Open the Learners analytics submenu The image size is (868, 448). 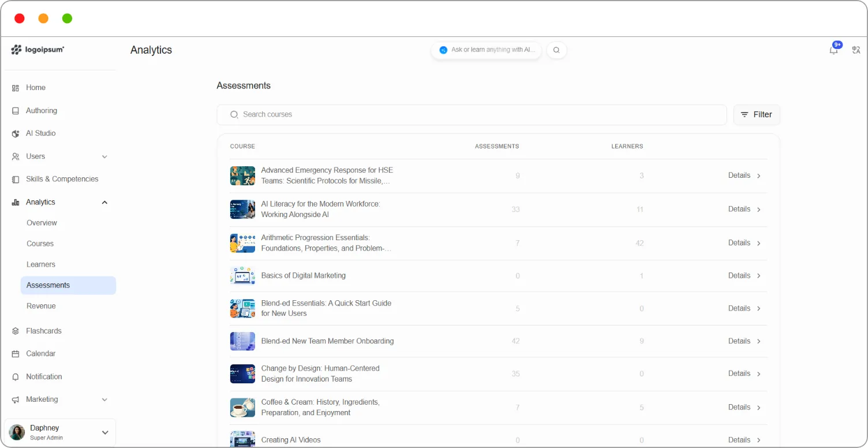(x=41, y=264)
